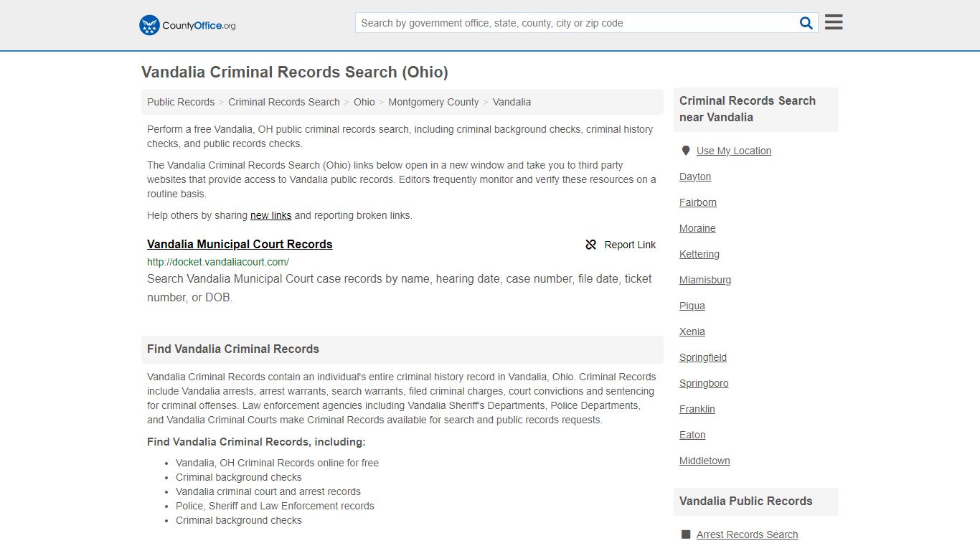This screenshot has width=980, height=551.
Task: Open the hamburger menu icon
Action: 834,22
